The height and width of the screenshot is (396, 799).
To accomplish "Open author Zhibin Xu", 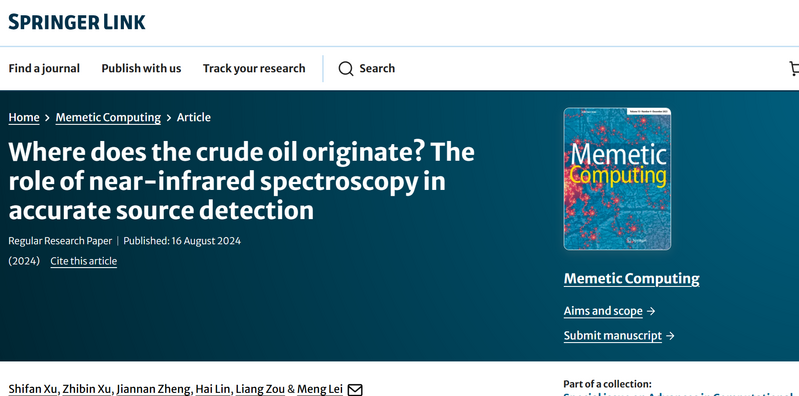I will [87, 389].
